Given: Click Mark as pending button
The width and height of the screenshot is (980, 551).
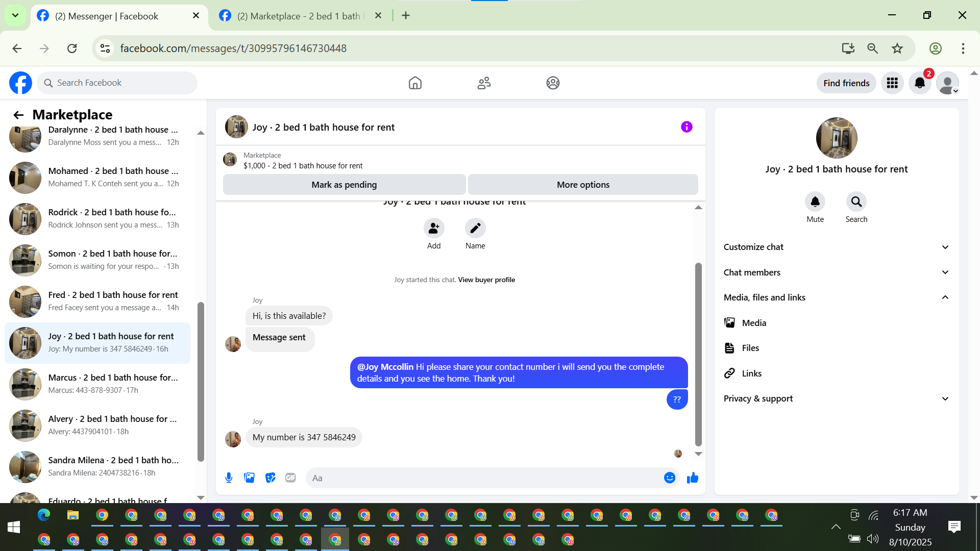Looking at the screenshot, I should click(344, 185).
